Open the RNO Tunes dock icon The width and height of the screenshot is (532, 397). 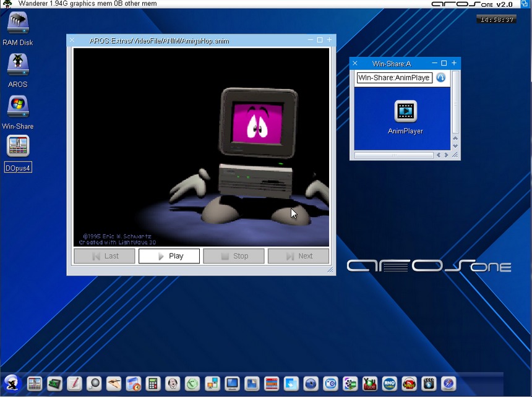[390, 383]
